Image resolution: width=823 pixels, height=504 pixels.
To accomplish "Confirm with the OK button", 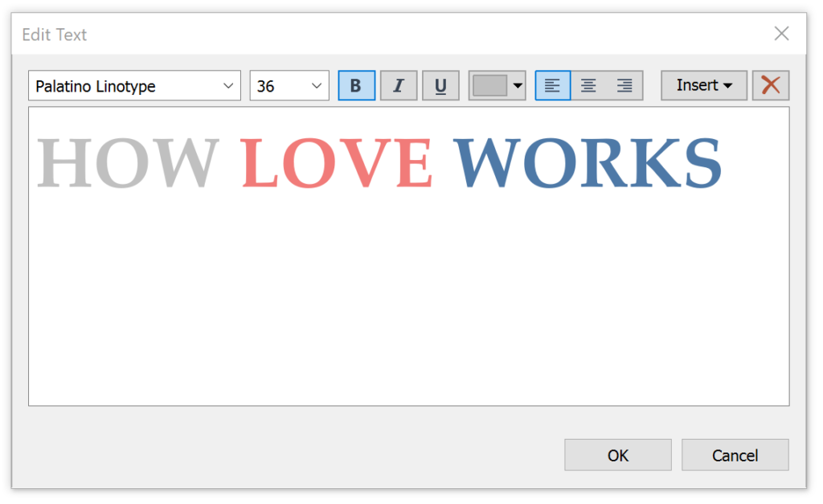I will [x=618, y=455].
